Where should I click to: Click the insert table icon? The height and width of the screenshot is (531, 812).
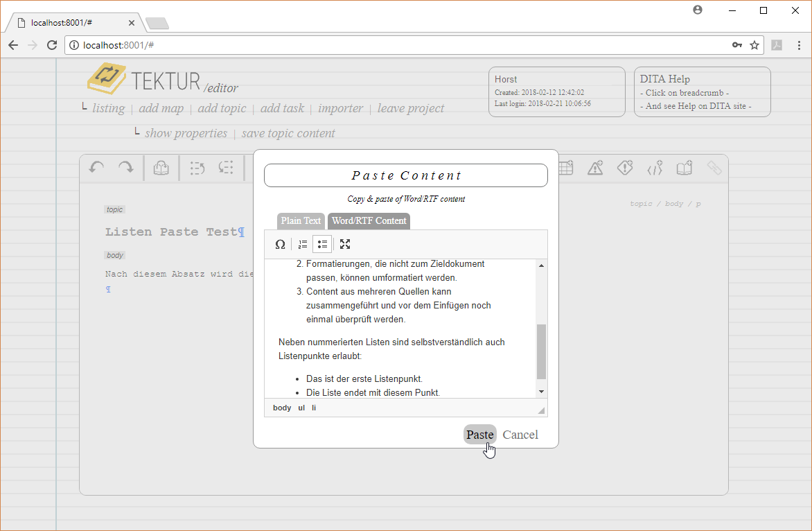(x=565, y=168)
